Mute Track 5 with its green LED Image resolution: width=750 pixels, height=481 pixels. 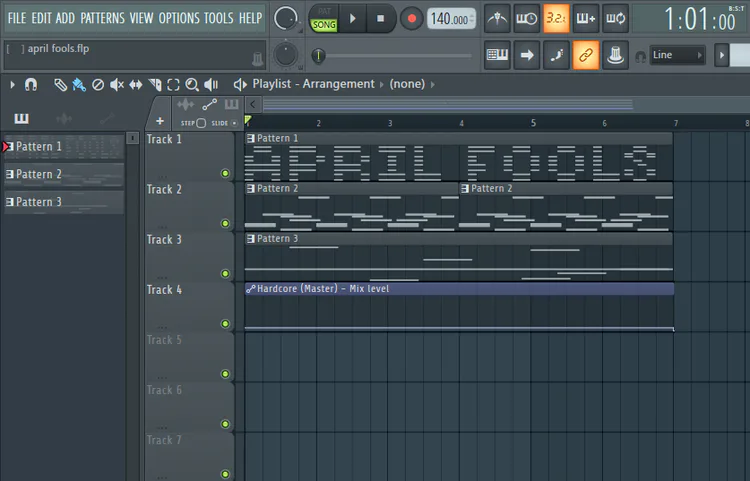225,374
